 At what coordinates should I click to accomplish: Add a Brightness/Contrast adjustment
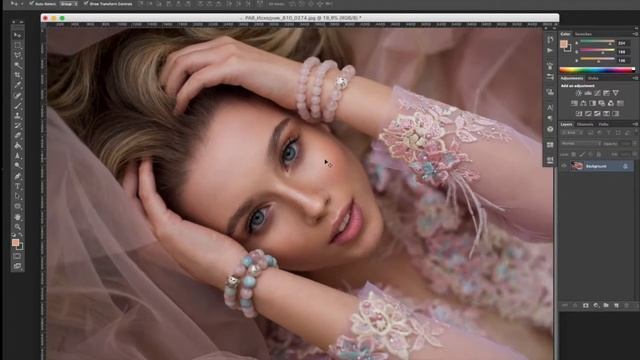tap(579, 93)
